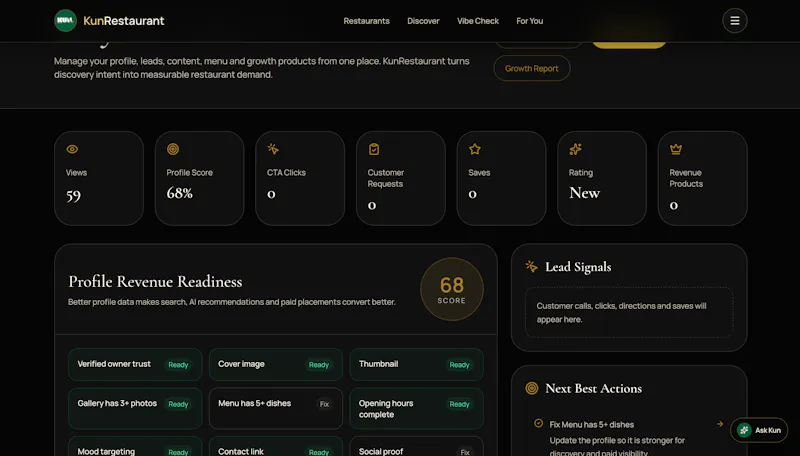Click the Opening hours complete item

pos(416,408)
